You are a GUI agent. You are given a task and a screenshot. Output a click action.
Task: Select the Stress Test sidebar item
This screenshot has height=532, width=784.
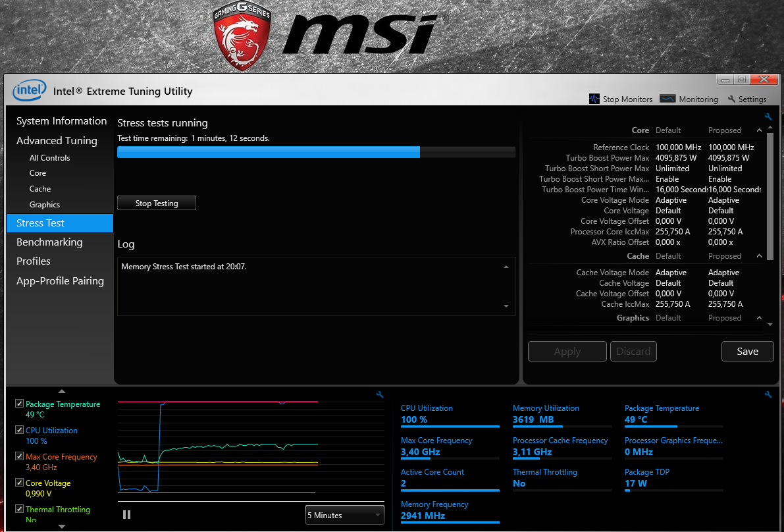click(60, 223)
